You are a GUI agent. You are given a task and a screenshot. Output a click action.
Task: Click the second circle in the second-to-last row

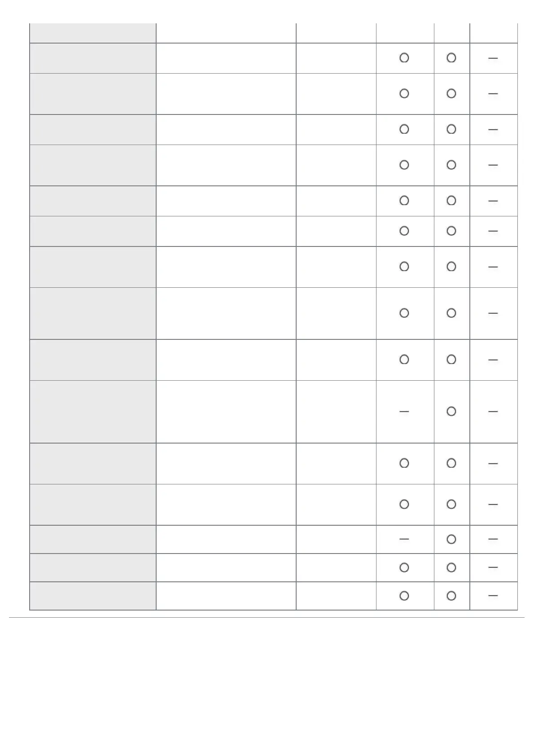(451, 567)
